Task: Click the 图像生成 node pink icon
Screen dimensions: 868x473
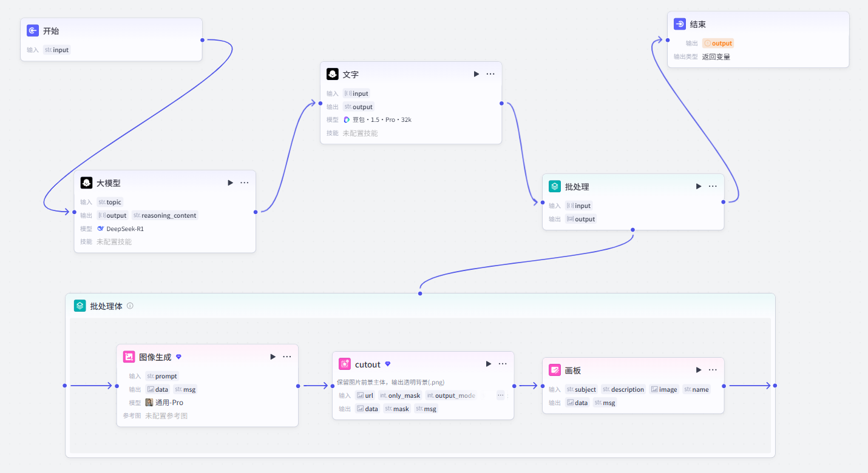Action: pos(129,357)
